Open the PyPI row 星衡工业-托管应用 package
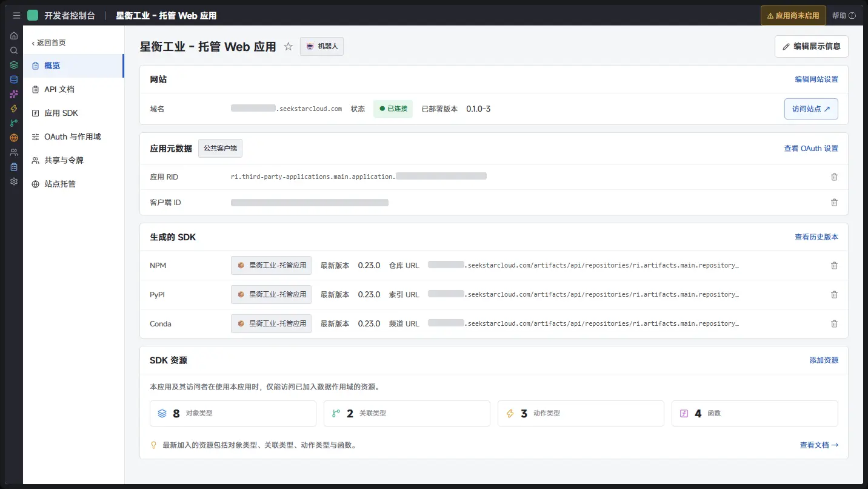 coord(271,294)
